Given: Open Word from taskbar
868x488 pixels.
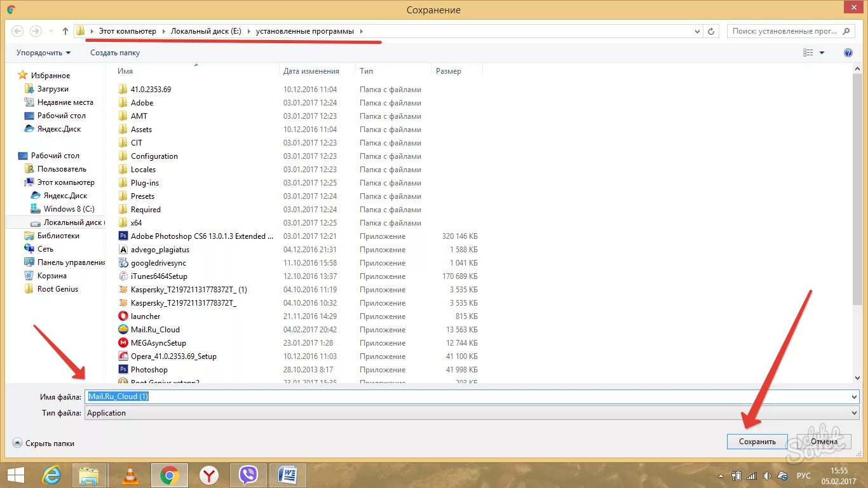Looking at the screenshot, I should click(x=287, y=475).
